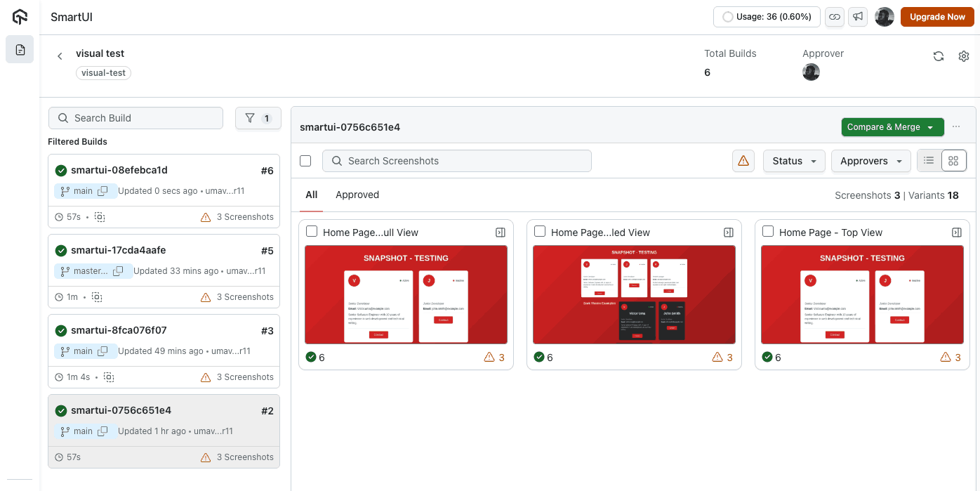Open project settings gear icon

tap(964, 56)
